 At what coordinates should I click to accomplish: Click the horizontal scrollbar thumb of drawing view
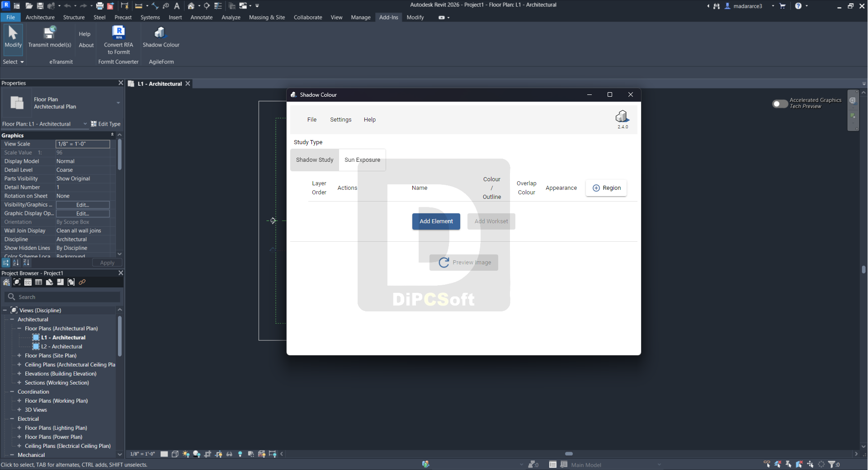tap(569, 454)
